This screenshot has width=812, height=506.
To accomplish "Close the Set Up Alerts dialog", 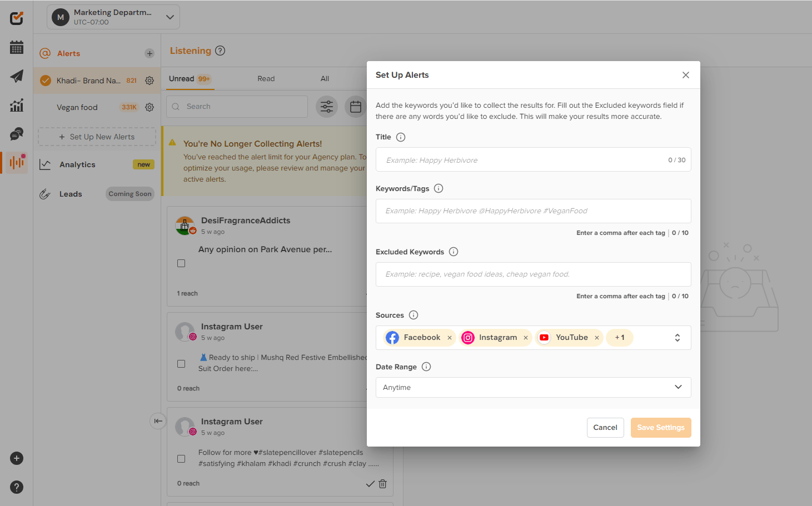I will click(686, 75).
